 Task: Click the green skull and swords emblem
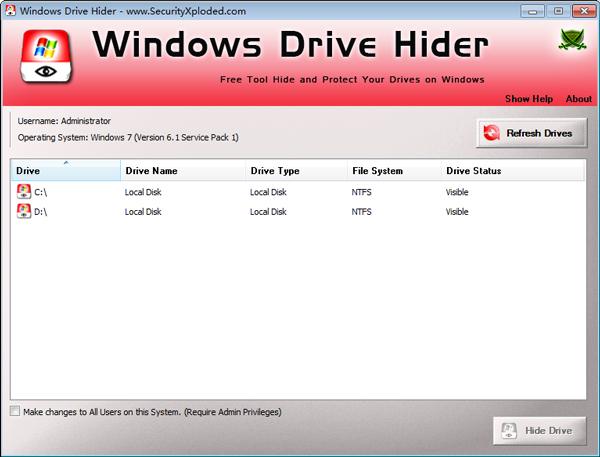(572, 39)
